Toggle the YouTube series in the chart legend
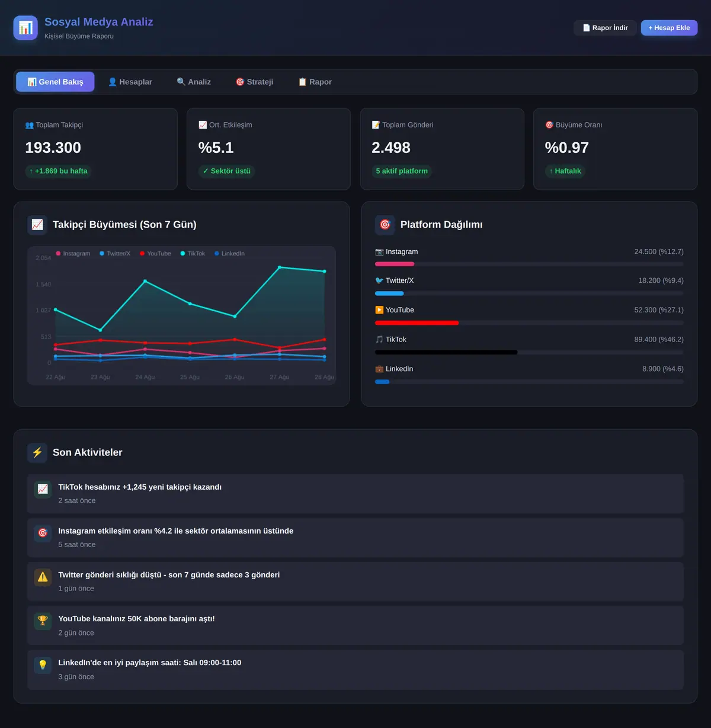 [155, 253]
